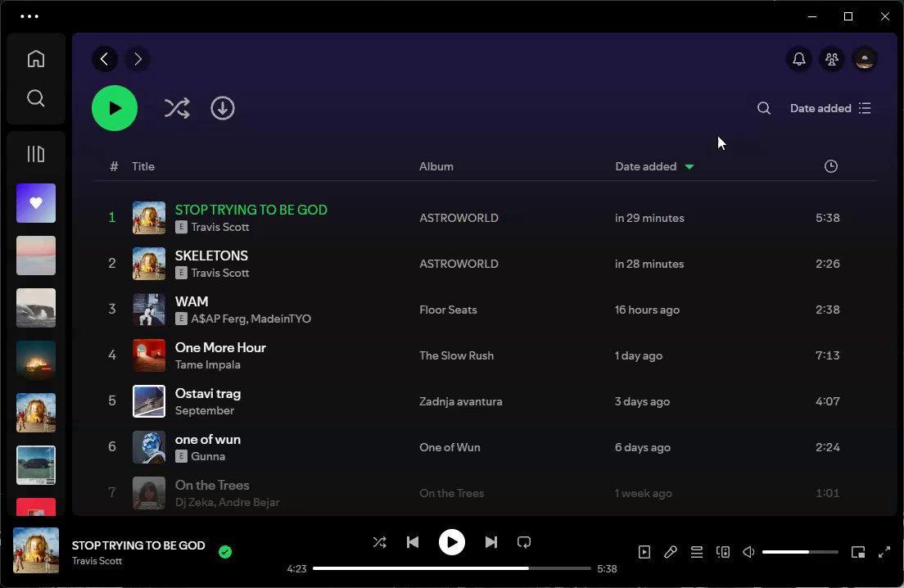Open the play queue
The height and width of the screenshot is (588, 904).
(697, 552)
